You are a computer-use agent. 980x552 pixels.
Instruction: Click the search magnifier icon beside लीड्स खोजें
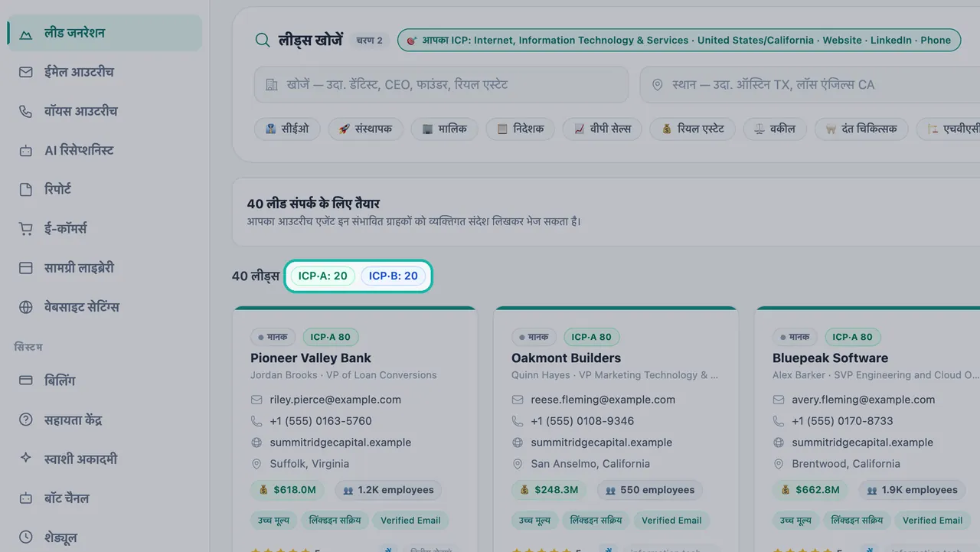pyautogui.click(x=263, y=41)
